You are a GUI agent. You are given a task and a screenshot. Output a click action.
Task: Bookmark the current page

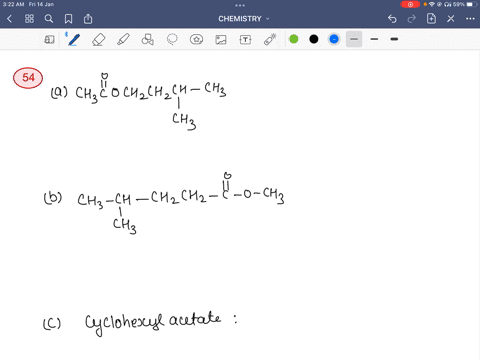click(68, 19)
